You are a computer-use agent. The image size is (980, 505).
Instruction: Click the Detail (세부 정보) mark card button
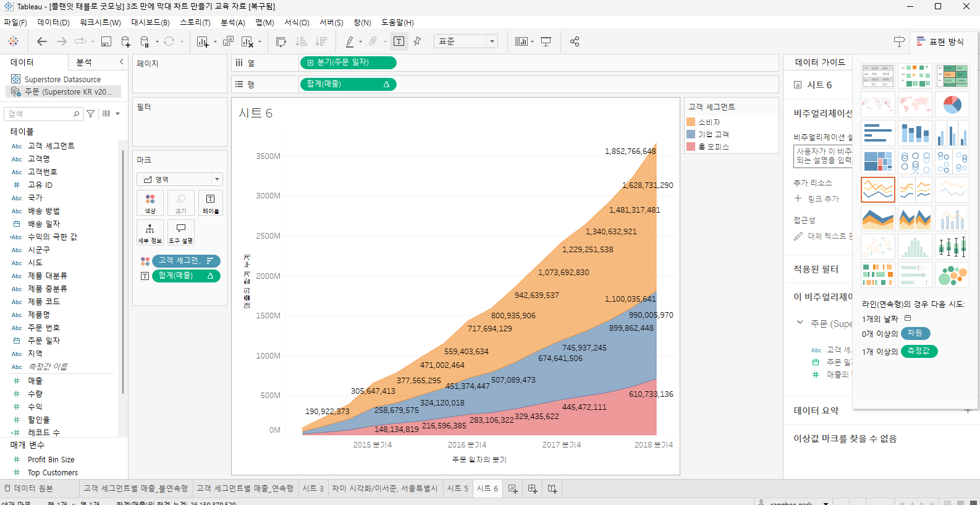150,232
